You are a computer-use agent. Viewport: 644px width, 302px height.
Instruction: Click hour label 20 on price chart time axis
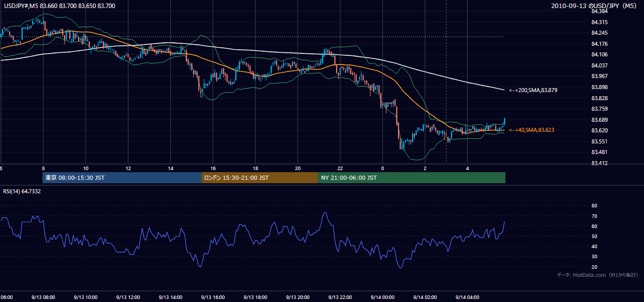(298, 168)
